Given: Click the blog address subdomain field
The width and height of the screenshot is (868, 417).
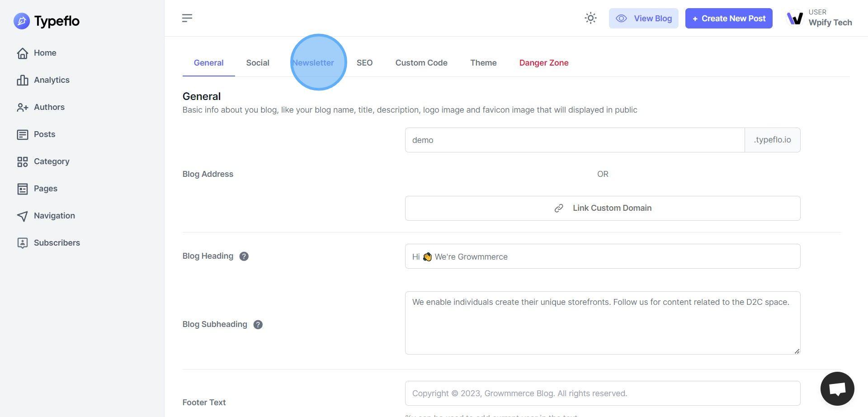Looking at the screenshot, I should click(x=574, y=140).
